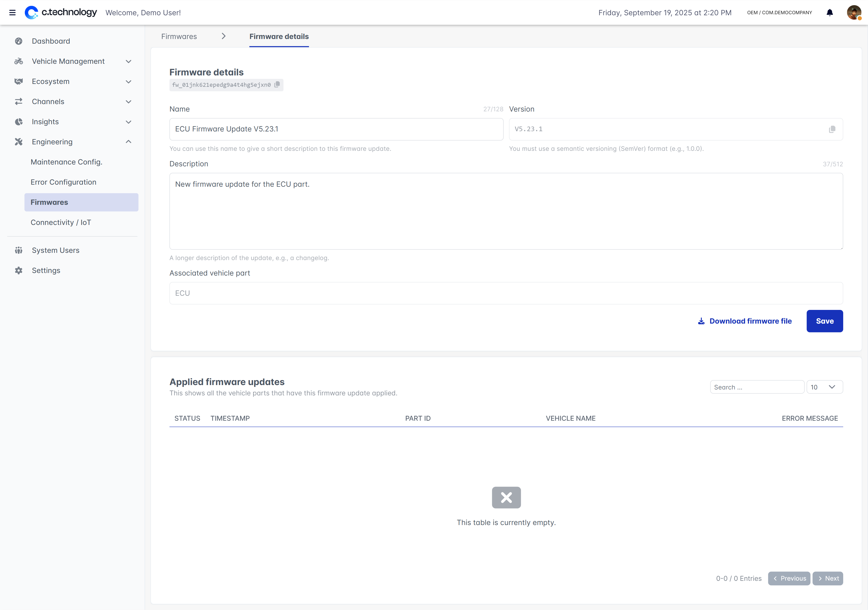Viewport: 868px width, 610px height.
Task: Click Download firmware file link
Action: (745, 321)
